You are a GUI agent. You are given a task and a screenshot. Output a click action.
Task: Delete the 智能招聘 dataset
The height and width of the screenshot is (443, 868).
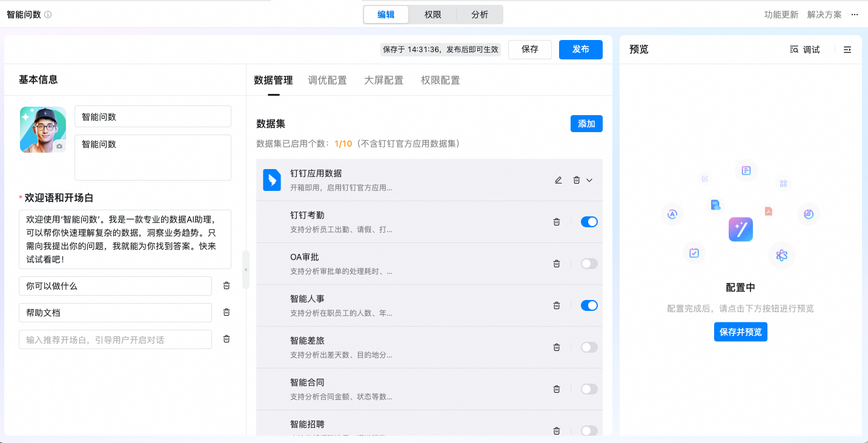click(x=557, y=431)
